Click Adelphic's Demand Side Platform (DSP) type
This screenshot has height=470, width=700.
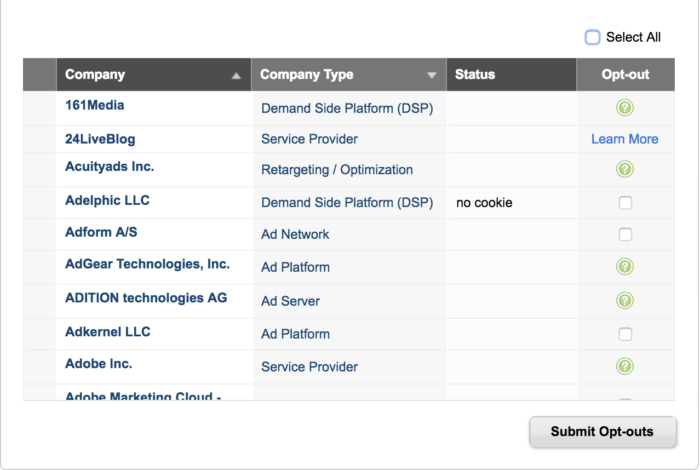(347, 203)
